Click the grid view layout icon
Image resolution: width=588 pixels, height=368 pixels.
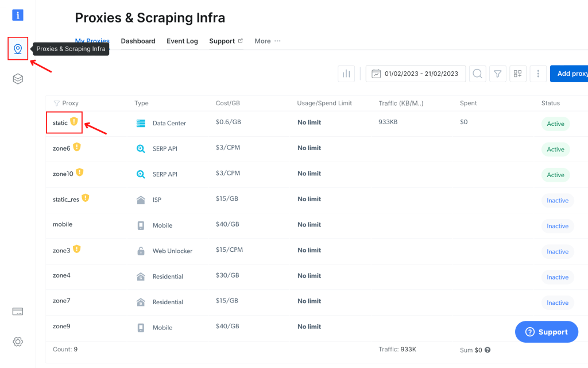pos(517,74)
